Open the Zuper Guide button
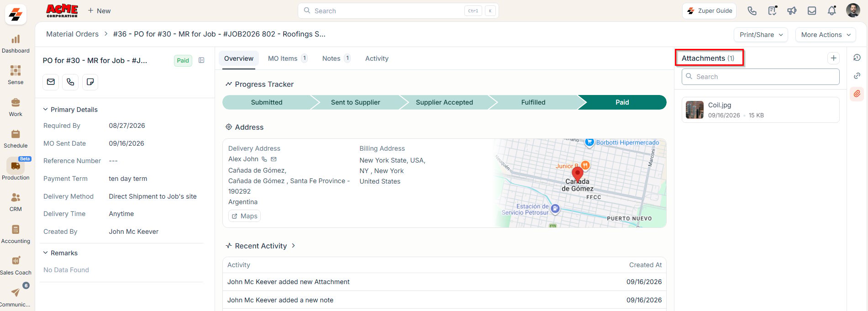This screenshot has width=868, height=311. [x=710, y=11]
